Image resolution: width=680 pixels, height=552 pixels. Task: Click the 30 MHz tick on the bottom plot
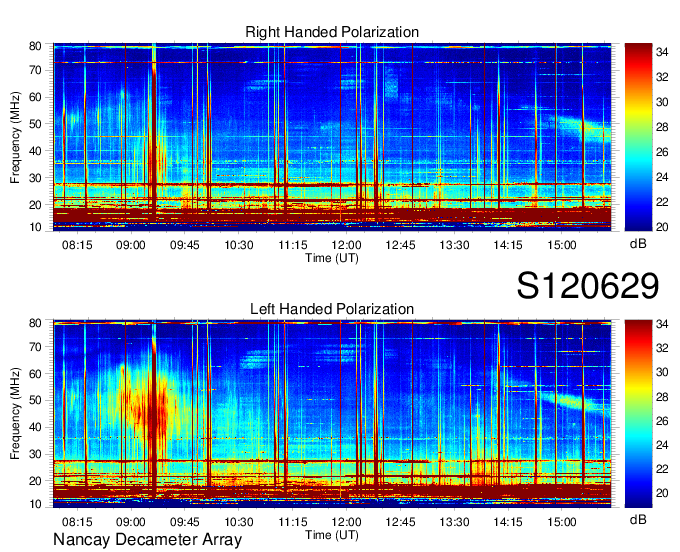point(35,454)
